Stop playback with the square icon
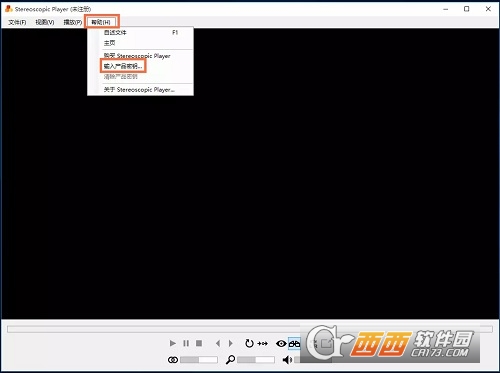This screenshot has width=500, height=373. tap(199, 343)
